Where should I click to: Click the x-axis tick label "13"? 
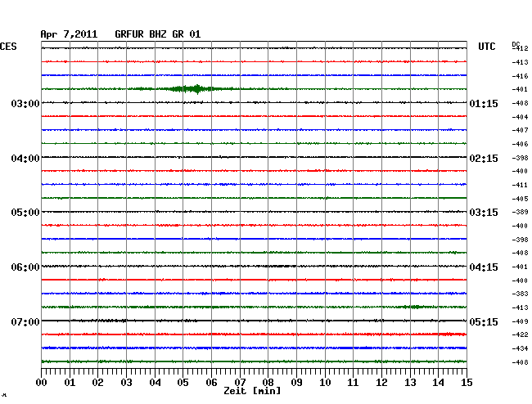tap(410, 383)
